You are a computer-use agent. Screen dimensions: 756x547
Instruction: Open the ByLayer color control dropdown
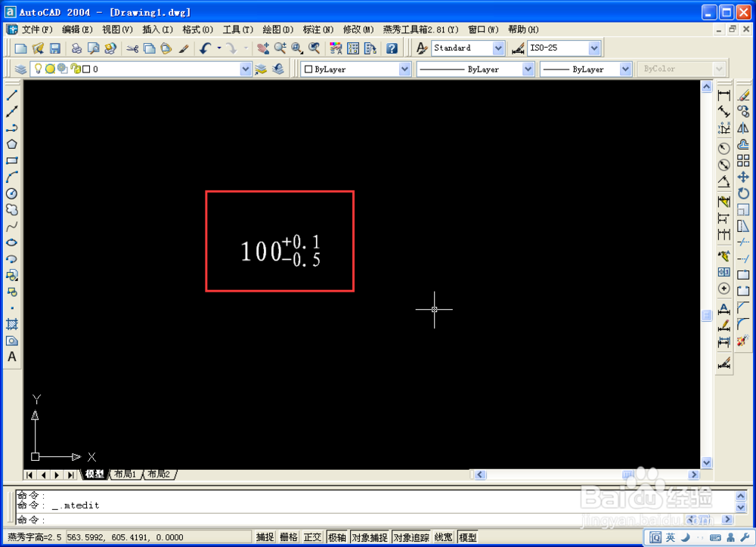point(404,70)
